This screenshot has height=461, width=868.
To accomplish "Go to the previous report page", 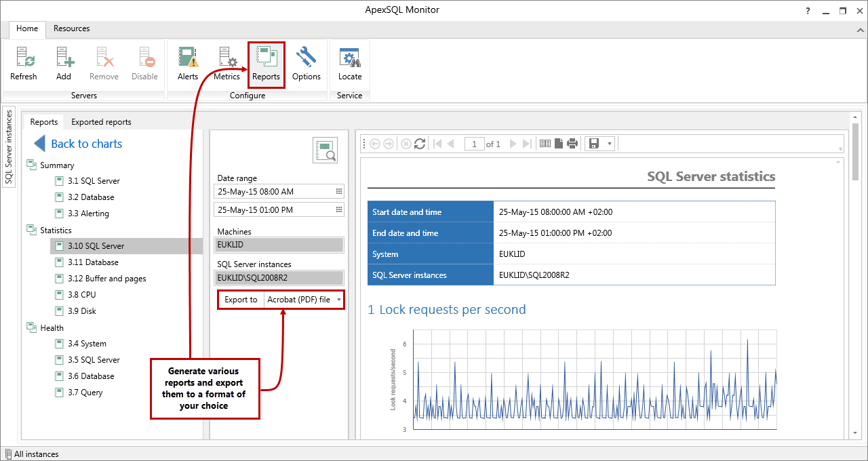I will pyautogui.click(x=450, y=144).
